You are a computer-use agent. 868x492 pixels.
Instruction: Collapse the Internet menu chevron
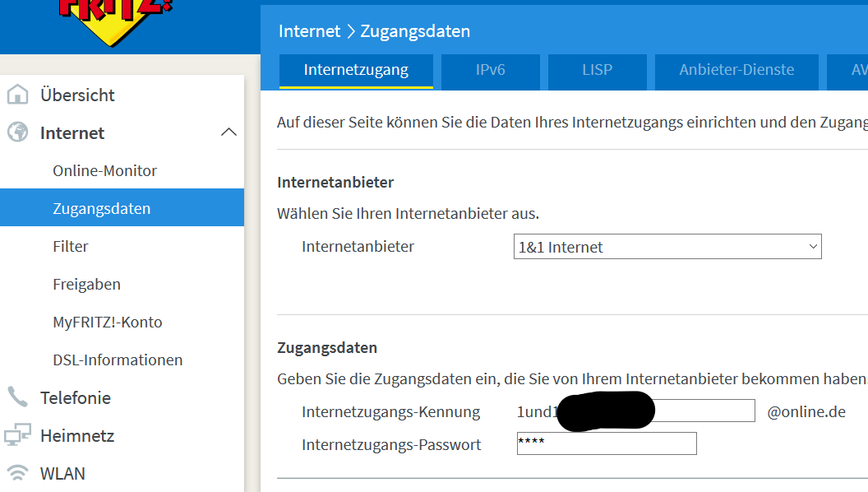click(229, 132)
